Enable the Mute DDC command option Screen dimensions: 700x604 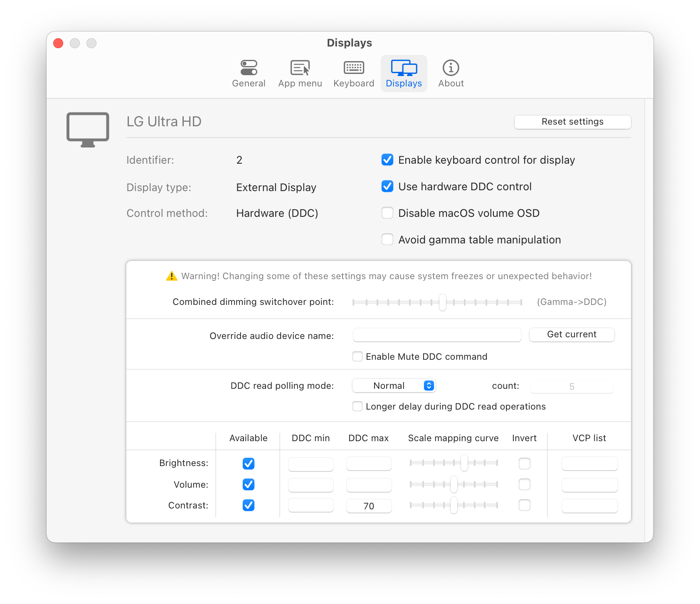click(x=357, y=356)
